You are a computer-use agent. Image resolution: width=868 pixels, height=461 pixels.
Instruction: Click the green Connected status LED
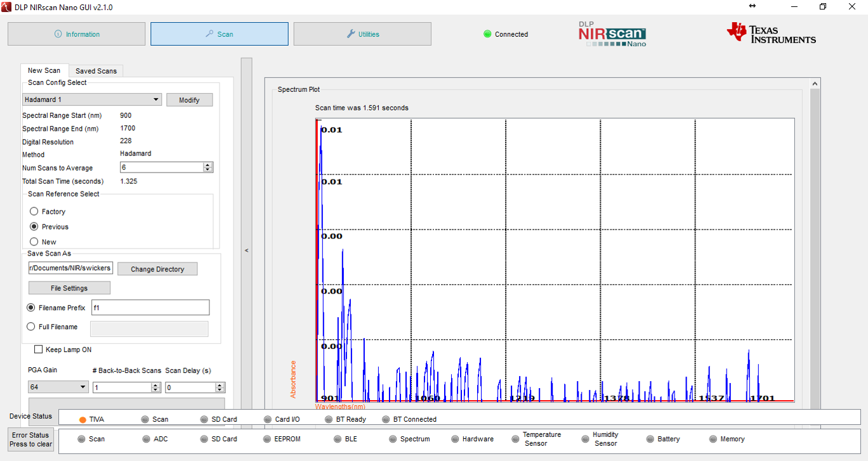[x=487, y=34]
